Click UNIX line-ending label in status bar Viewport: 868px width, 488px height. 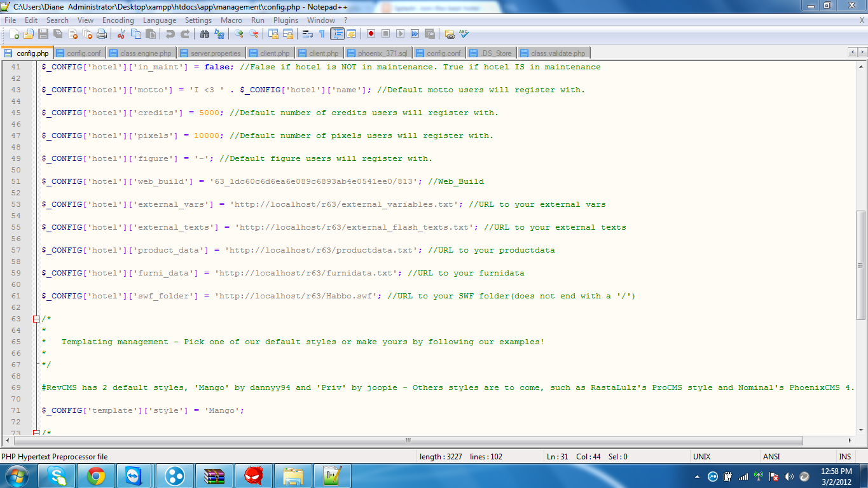pos(702,457)
